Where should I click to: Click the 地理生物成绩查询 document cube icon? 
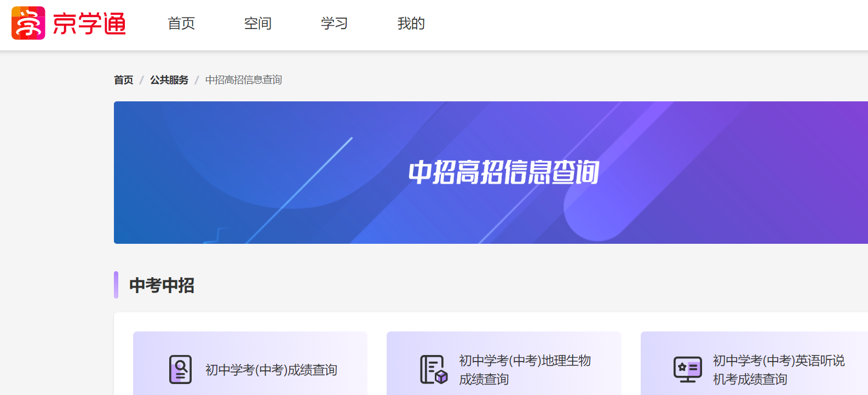[434, 370]
